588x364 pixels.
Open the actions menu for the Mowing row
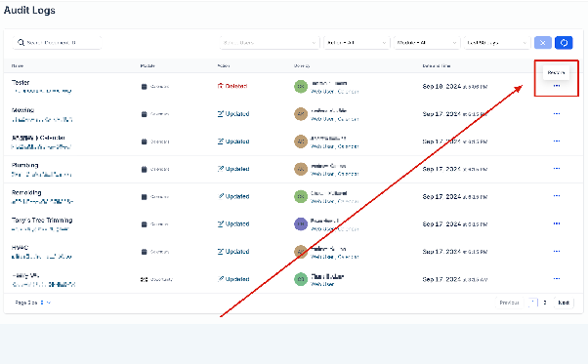coord(557,113)
